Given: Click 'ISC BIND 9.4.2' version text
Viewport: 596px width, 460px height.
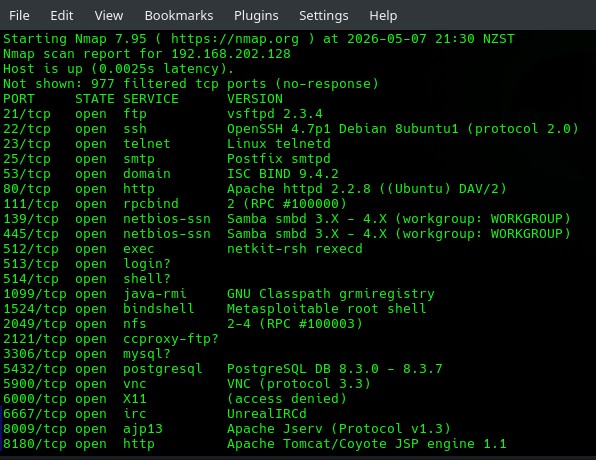Looking at the screenshot, I should [283, 174].
